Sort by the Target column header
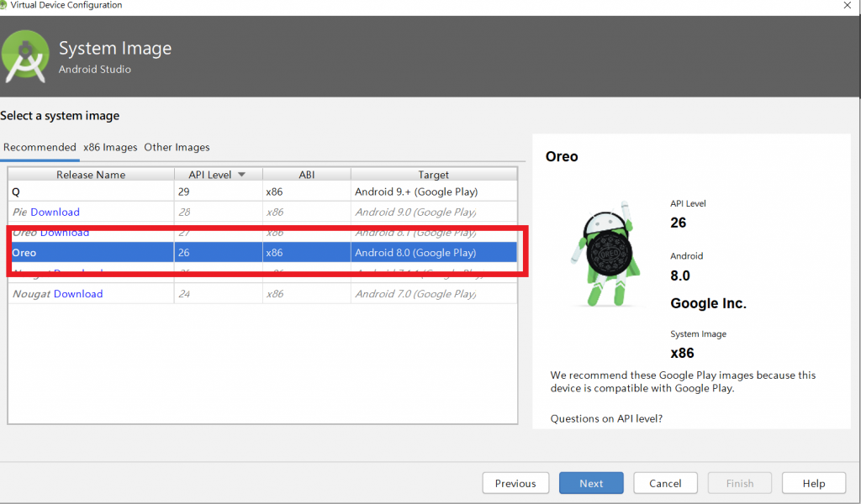 (434, 175)
